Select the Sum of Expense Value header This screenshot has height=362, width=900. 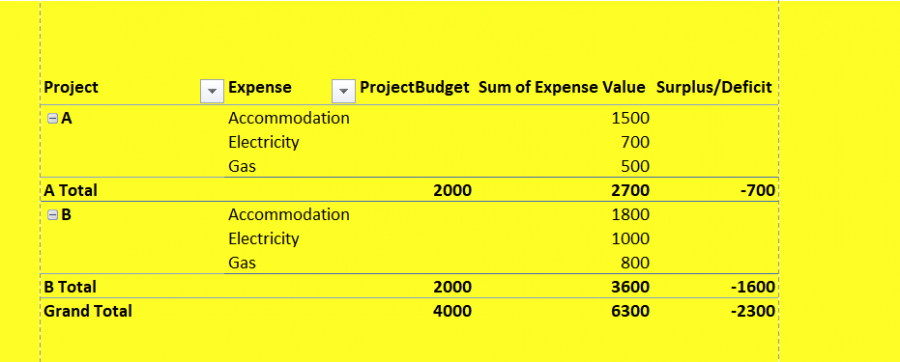click(562, 87)
